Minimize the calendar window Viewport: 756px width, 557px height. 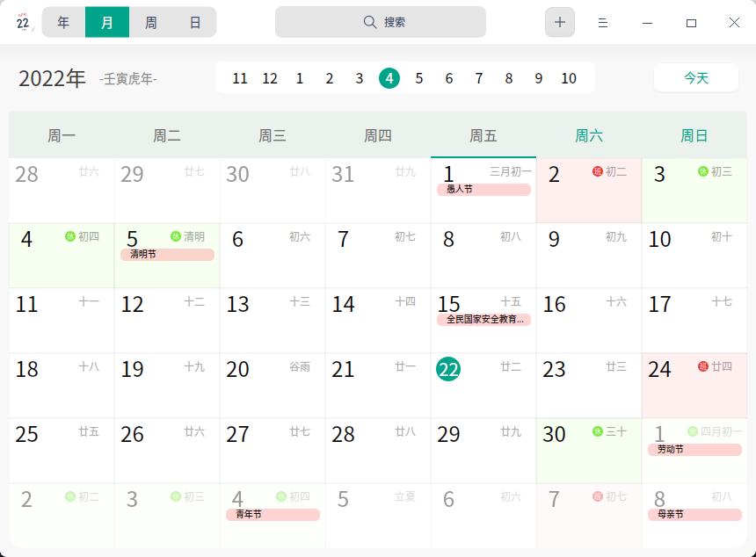click(647, 23)
